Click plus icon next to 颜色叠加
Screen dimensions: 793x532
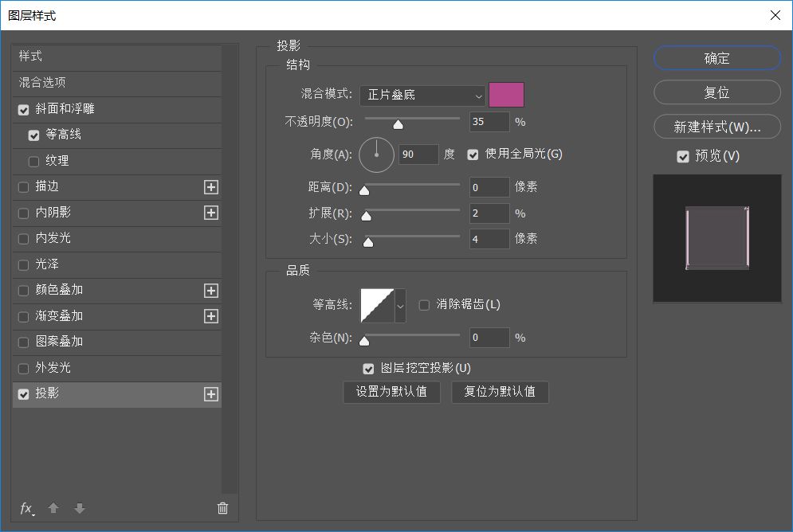pos(210,291)
